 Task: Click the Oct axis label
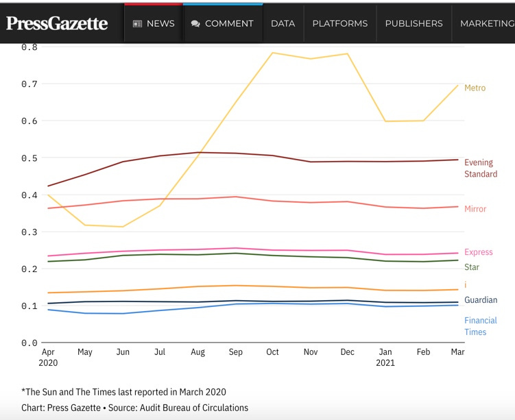(272, 352)
